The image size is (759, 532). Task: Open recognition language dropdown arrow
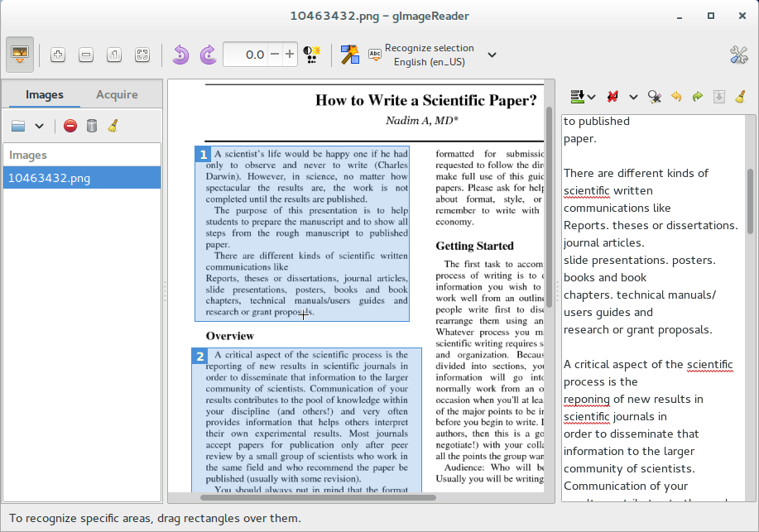click(492, 55)
